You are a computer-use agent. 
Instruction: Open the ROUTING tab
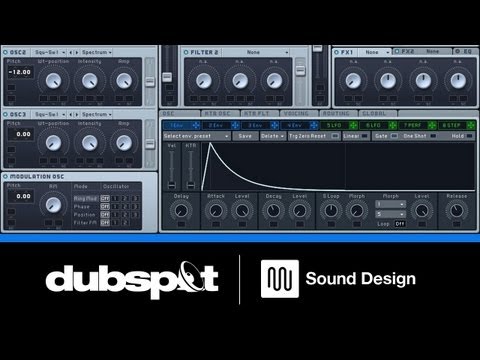[338, 113]
